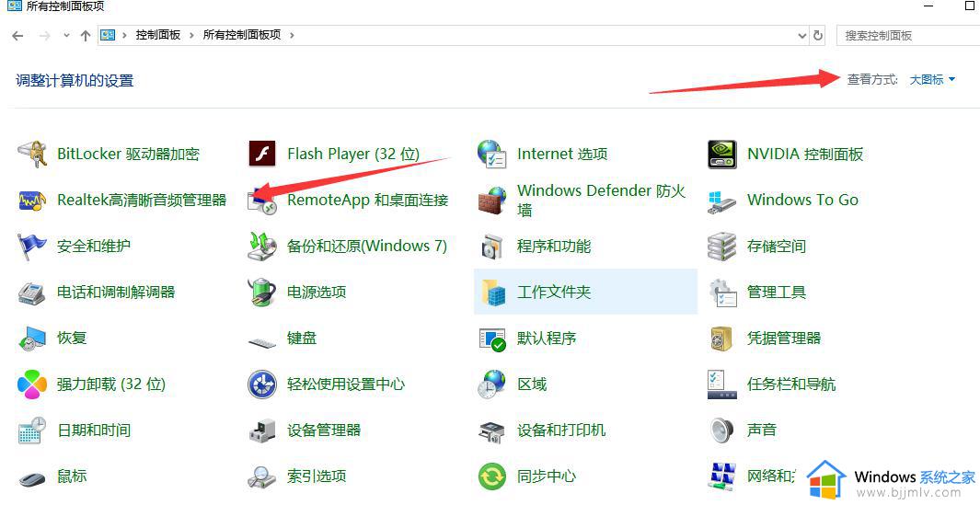Image resolution: width=980 pixels, height=505 pixels.
Task: Expand the chevron after 控制面板 in the path
Action: coord(191,35)
